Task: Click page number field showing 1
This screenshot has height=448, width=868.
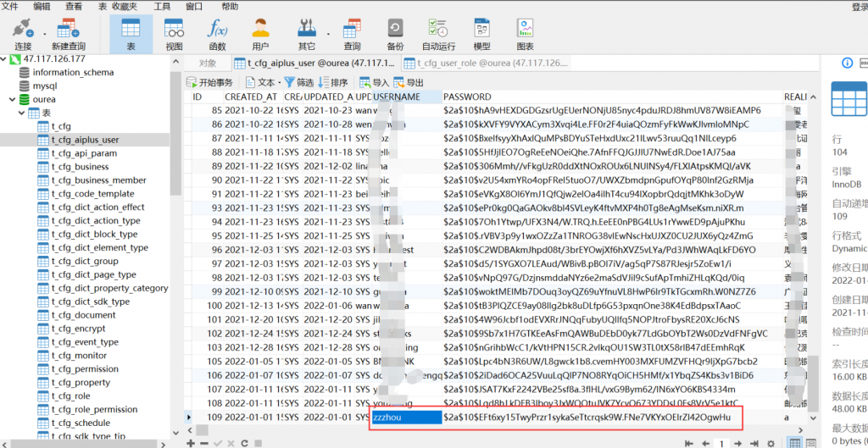Action: [x=721, y=443]
